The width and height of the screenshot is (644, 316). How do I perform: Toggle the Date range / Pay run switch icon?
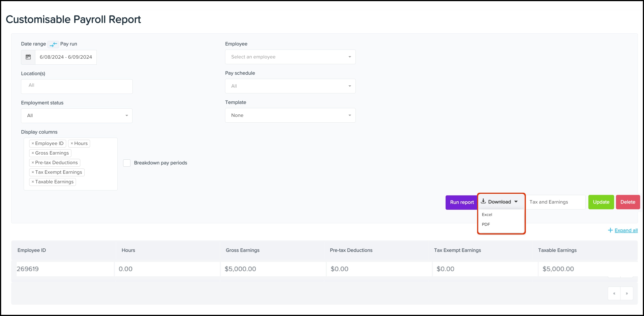(53, 44)
